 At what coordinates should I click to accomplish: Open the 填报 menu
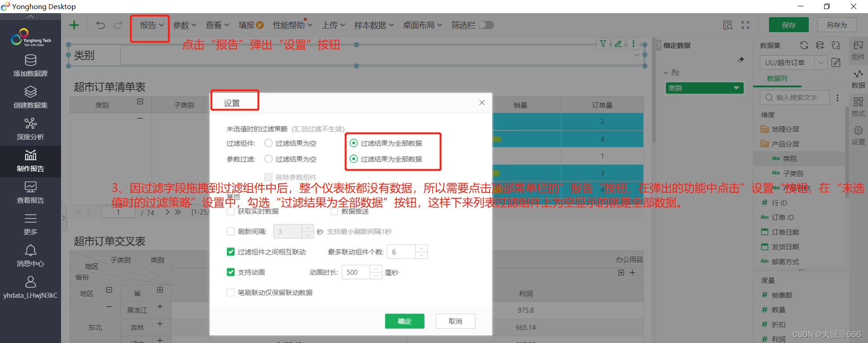click(251, 25)
